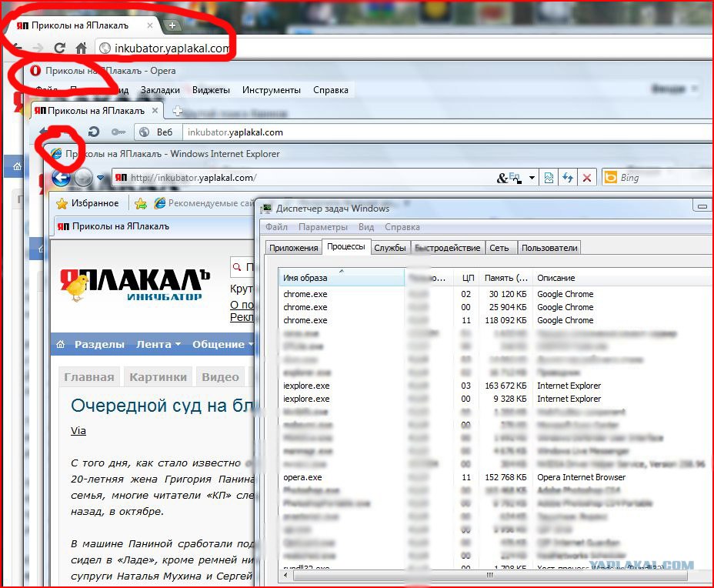Image resolution: width=714 pixels, height=588 pixels.
Task: Open Рекомендуемые сайты in IE
Action: (x=204, y=203)
